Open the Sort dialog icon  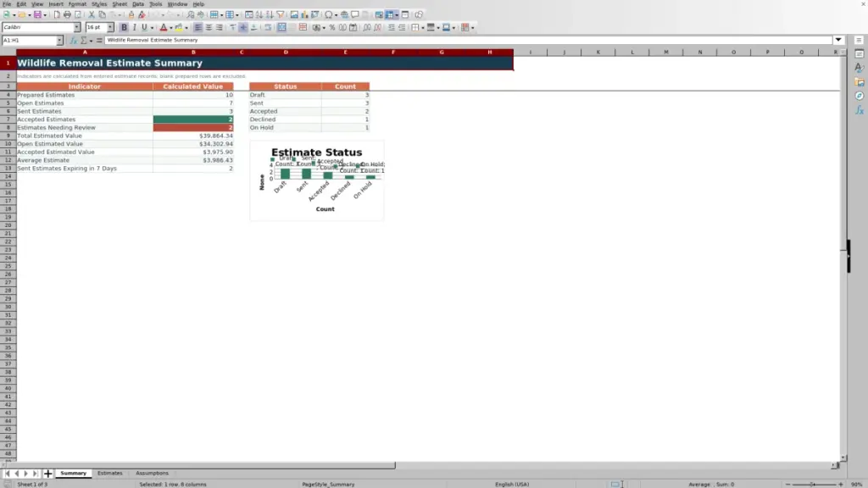pos(249,15)
